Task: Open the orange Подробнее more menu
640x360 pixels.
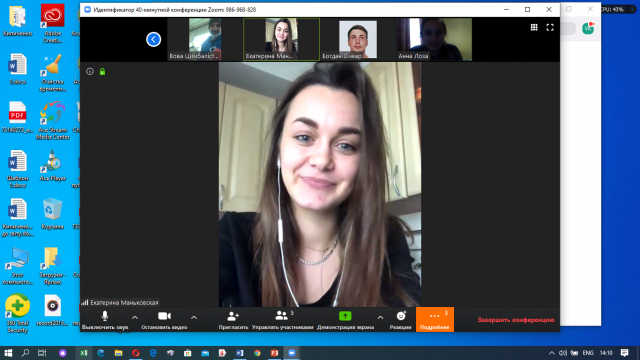Action: pyautogui.click(x=435, y=320)
